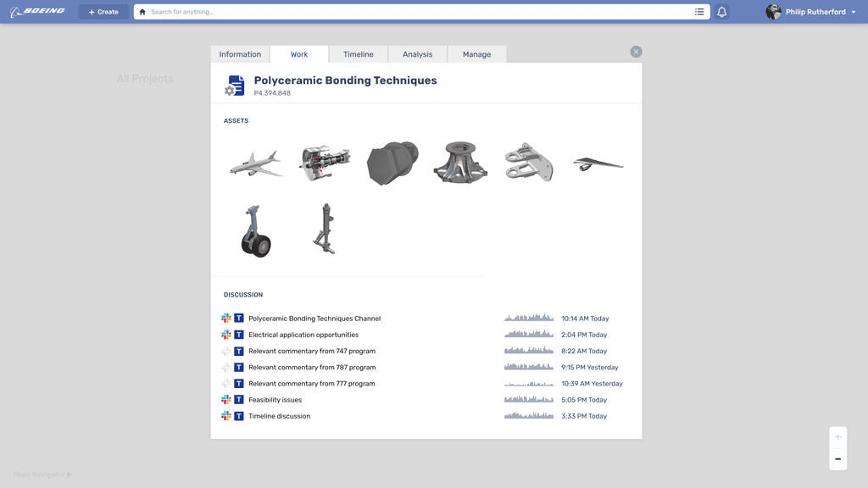Open the airplane asset thumbnail
The width and height of the screenshot is (868, 488).
(256, 164)
